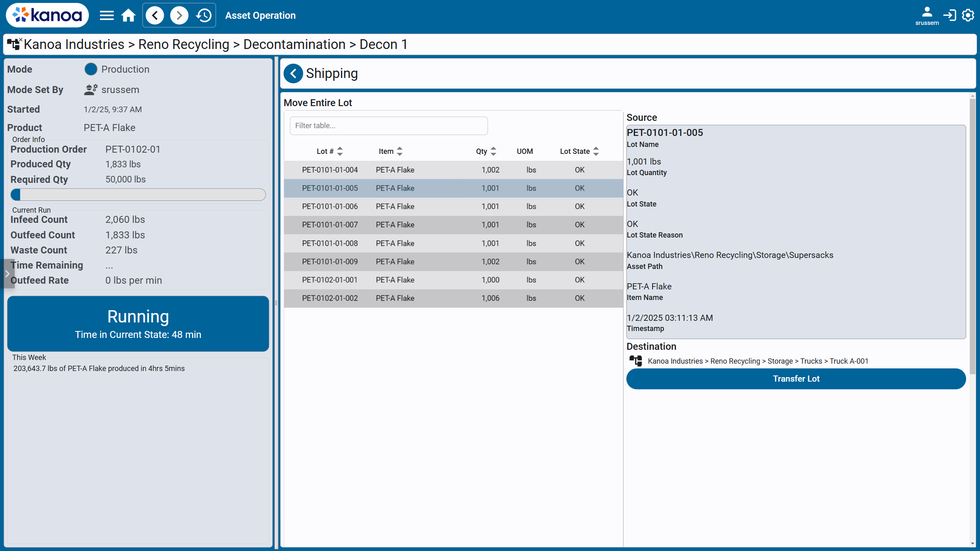Click the This Week production summary text
Screen dimensions: 980x551
[x=99, y=369]
